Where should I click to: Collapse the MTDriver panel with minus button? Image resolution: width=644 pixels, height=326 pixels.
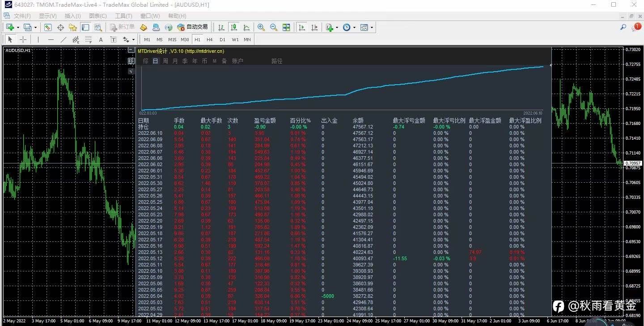point(131,51)
